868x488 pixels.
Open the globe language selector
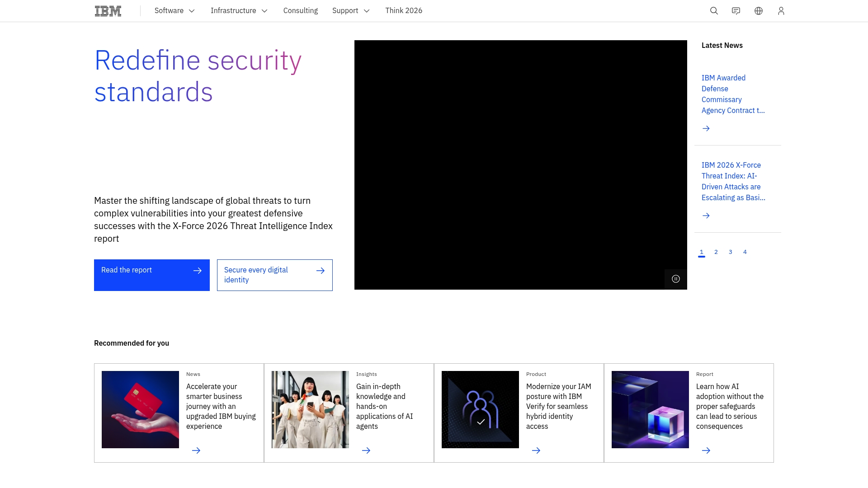[x=759, y=10]
